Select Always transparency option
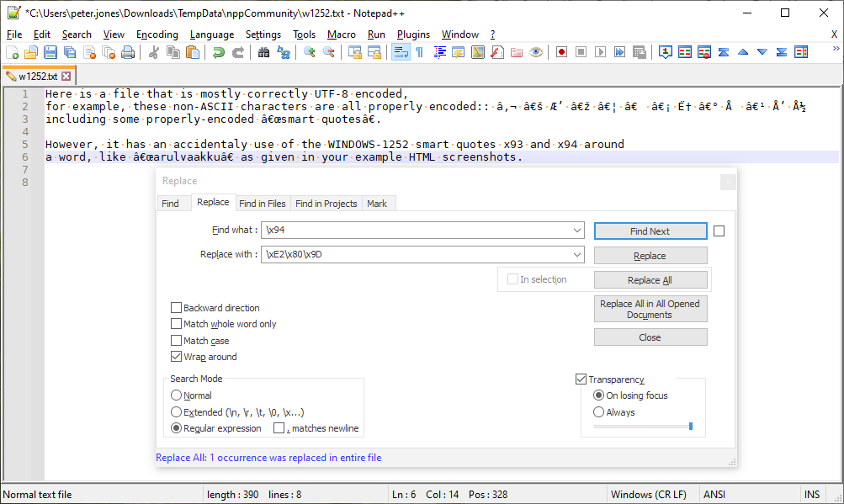Image resolution: width=844 pixels, height=504 pixels. click(598, 412)
